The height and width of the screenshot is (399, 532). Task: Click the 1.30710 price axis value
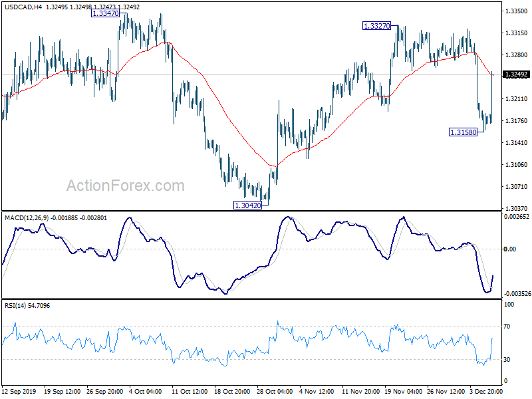(x=517, y=187)
